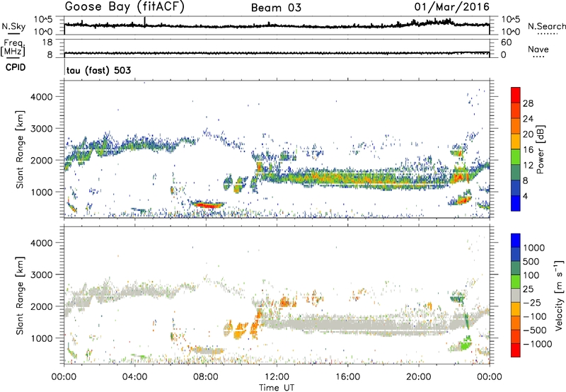The height and width of the screenshot is (392, 566).
Task: Click the "Goose Bay (fitACF)" plot title
Action: point(125,7)
